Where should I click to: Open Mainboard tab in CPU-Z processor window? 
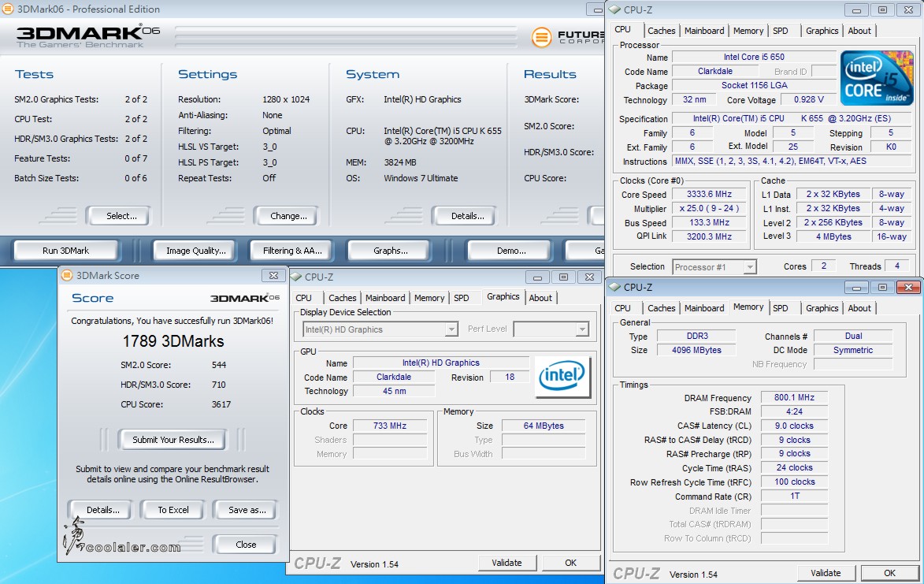click(704, 31)
